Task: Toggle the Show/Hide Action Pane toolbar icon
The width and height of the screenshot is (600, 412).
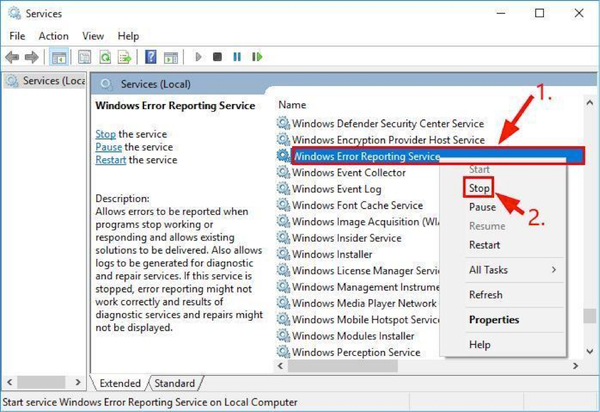Action: click(171, 57)
